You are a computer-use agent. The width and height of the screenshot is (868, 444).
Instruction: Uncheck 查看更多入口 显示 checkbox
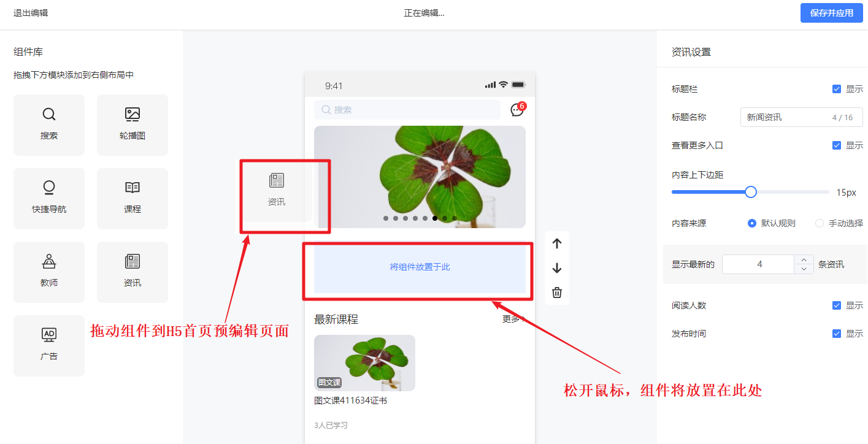pyautogui.click(x=837, y=145)
